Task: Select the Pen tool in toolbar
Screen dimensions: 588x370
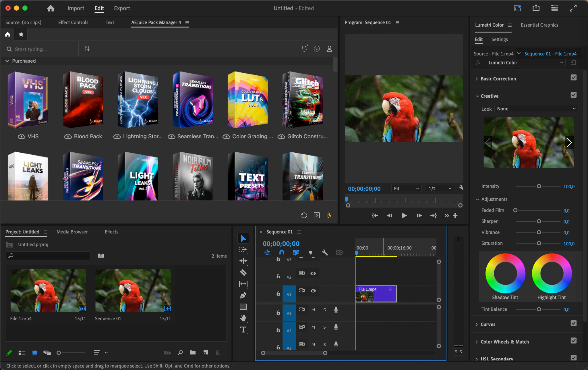Action: pos(243,295)
